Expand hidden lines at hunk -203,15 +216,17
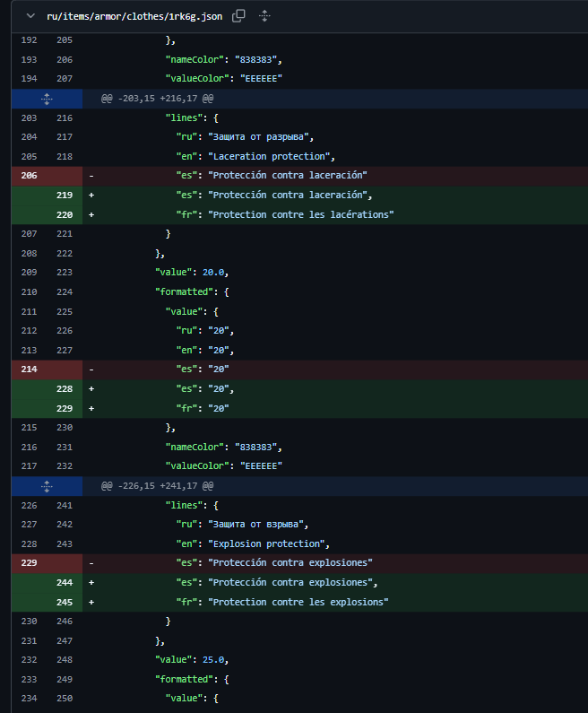The image size is (588, 713). [x=47, y=99]
